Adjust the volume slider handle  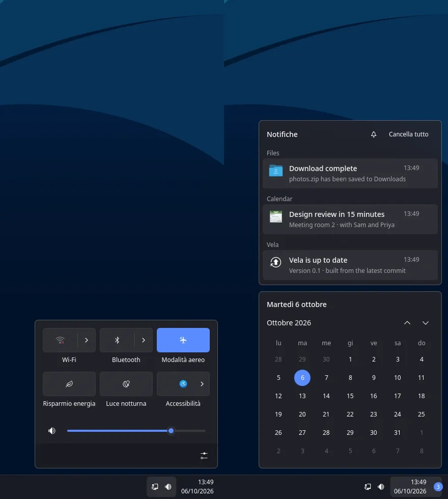coord(171,431)
